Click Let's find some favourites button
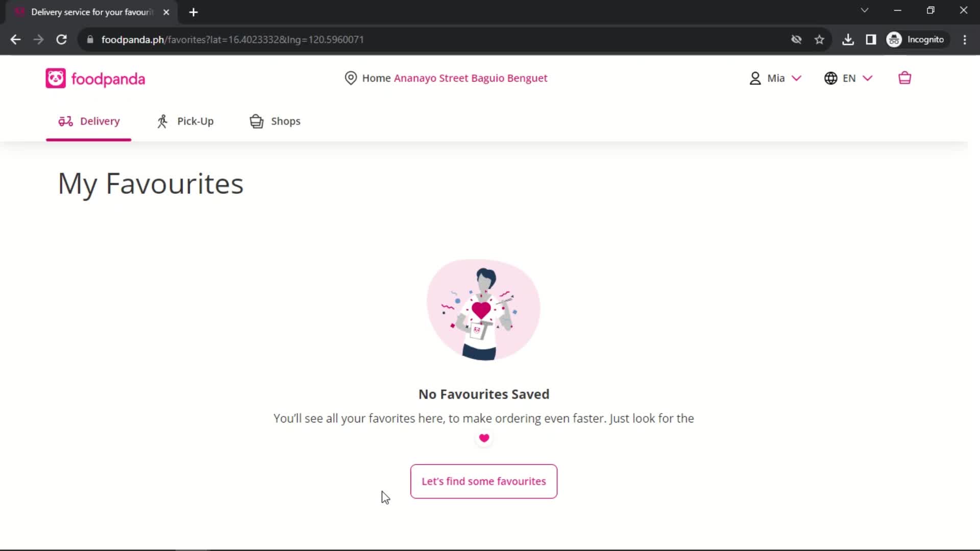Image resolution: width=980 pixels, height=551 pixels. click(484, 481)
